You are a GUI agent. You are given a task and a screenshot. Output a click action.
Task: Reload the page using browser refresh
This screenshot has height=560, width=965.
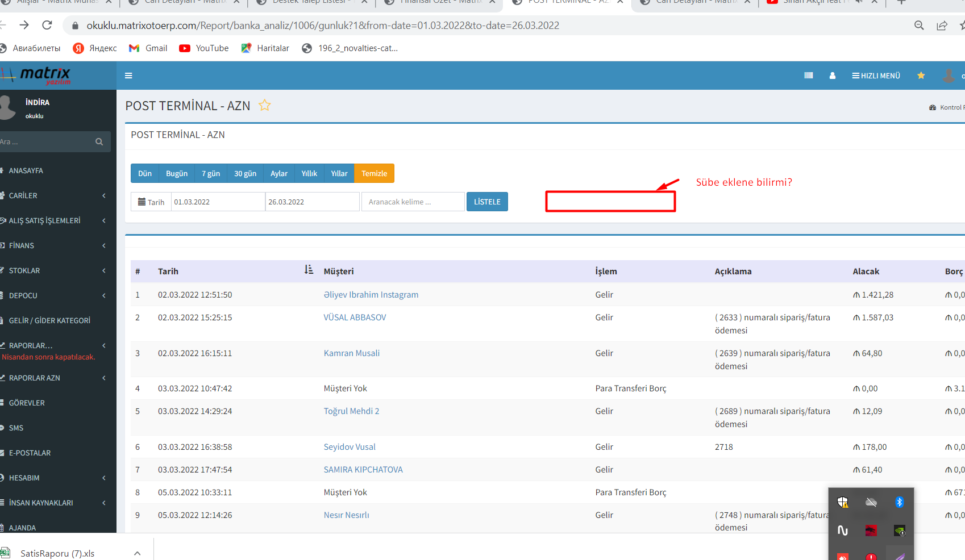47,25
